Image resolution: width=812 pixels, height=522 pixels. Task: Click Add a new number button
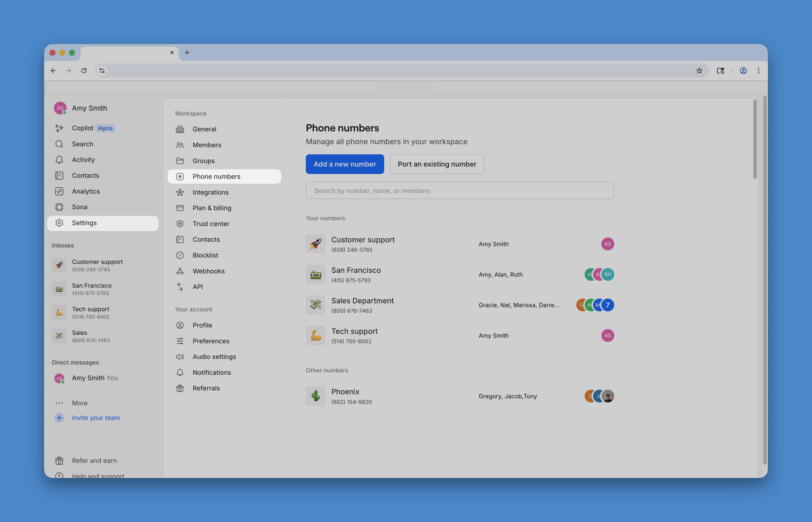(x=345, y=164)
